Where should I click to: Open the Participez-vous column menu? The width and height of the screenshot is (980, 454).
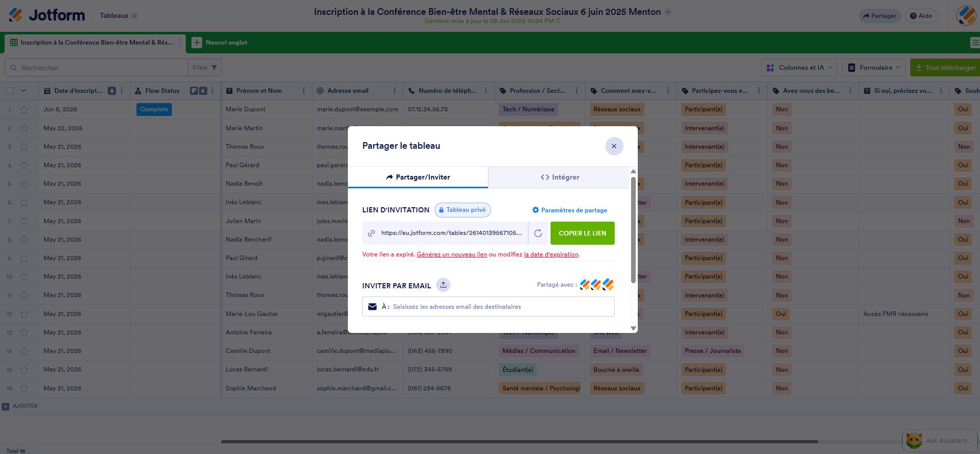point(759,91)
